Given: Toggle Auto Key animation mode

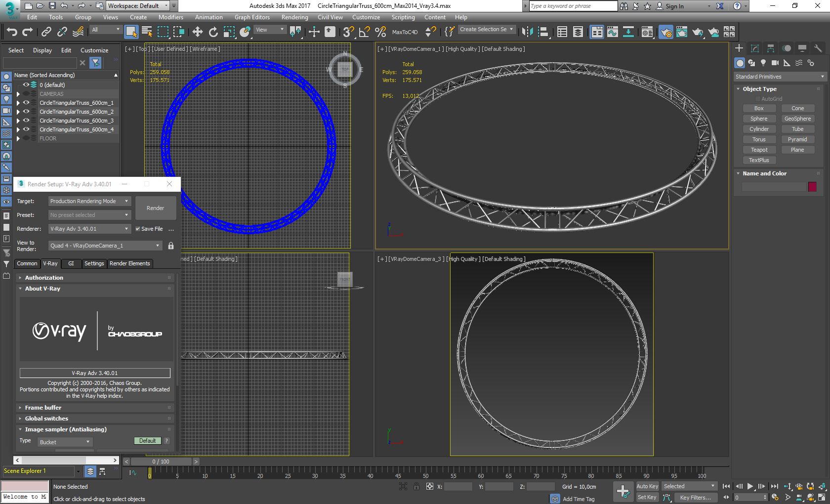Looking at the screenshot, I should pos(647,486).
